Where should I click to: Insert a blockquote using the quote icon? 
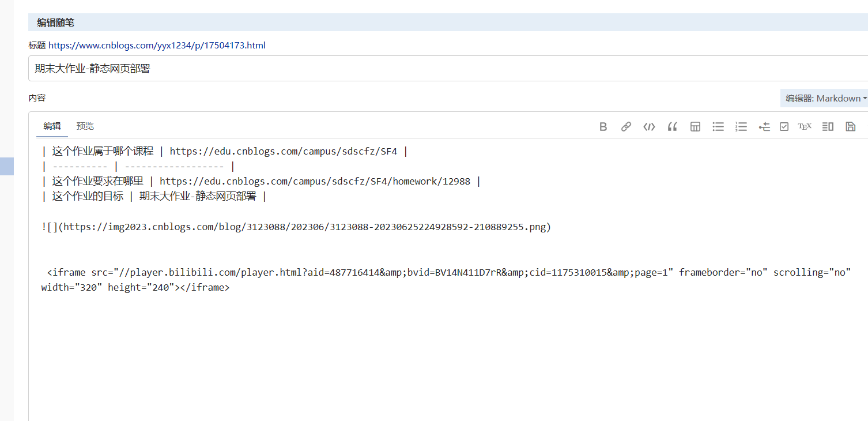click(x=672, y=127)
